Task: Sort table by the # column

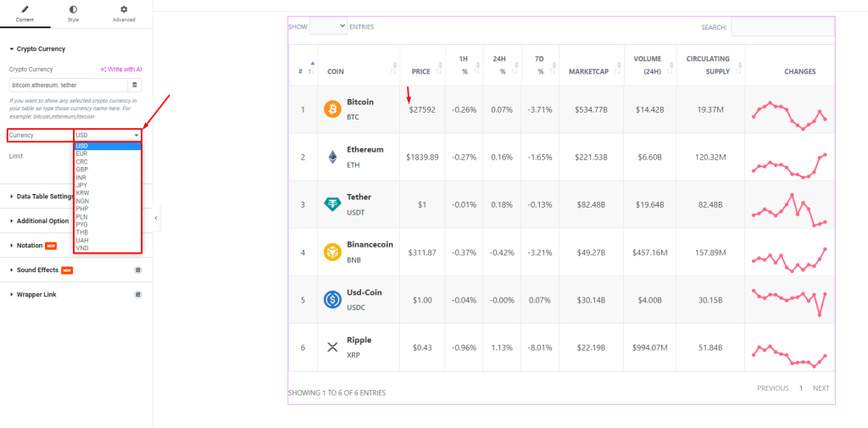Action: [303, 65]
